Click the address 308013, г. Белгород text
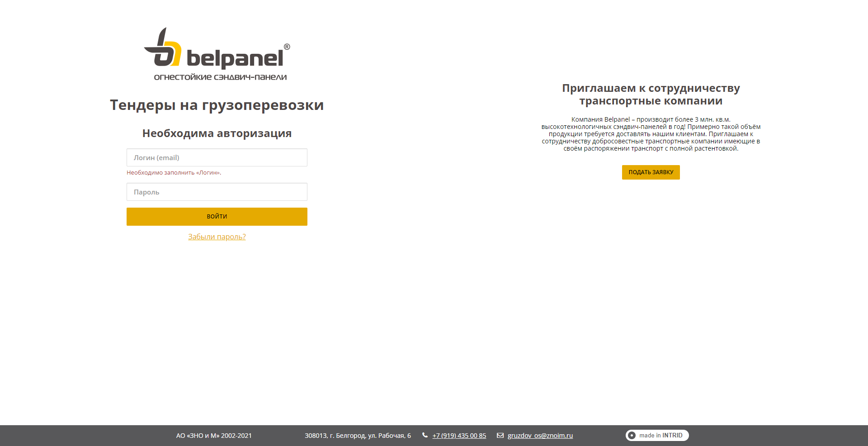This screenshot has height=446, width=868. tap(358, 436)
